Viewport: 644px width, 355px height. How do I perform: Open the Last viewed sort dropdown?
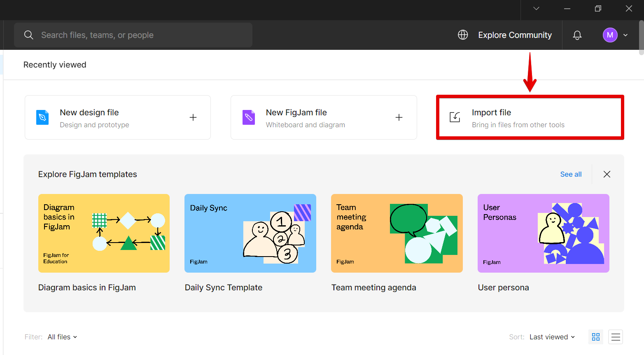coord(552,337)
